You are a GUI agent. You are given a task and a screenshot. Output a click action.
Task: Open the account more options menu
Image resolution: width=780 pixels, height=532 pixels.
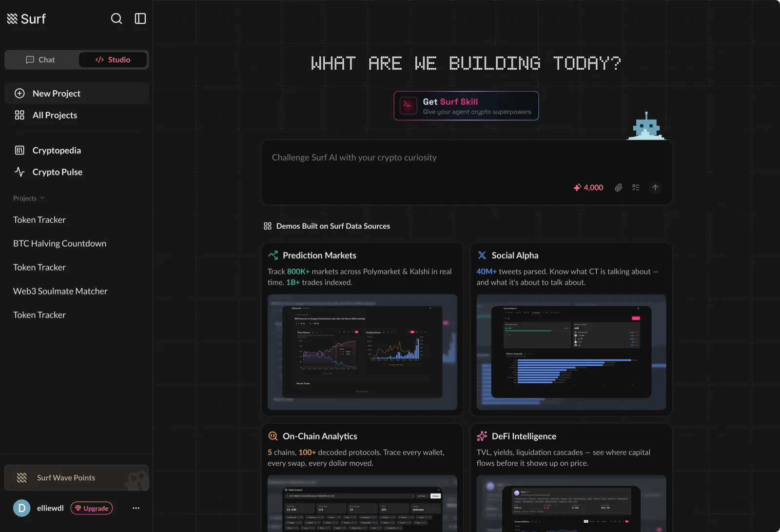pos(136,508)
